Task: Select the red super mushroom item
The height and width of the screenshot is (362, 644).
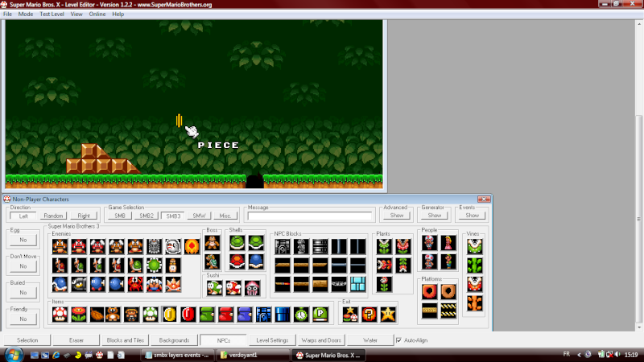Action: (60, 315)
